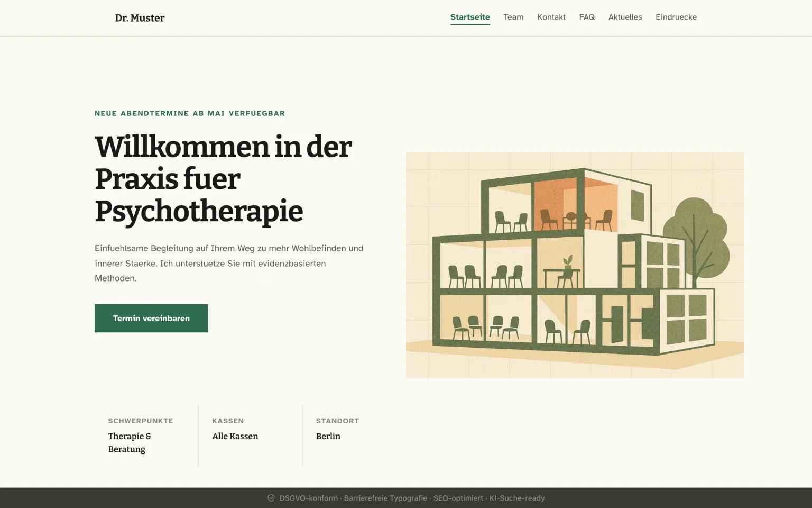Go to the Team page
The height and width of the screenshot is (508, 812).
coord(513,17)
